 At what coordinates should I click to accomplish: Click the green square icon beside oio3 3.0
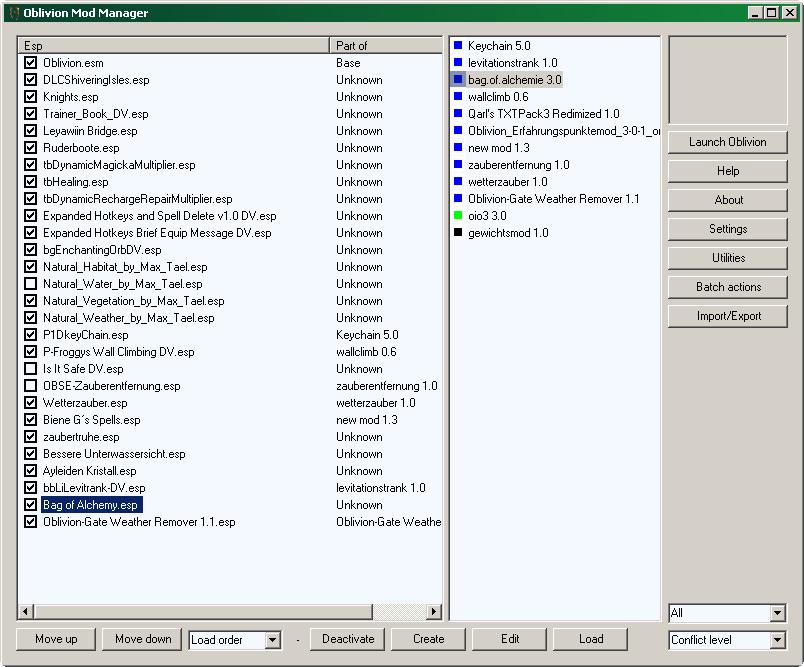coord(458,216)
